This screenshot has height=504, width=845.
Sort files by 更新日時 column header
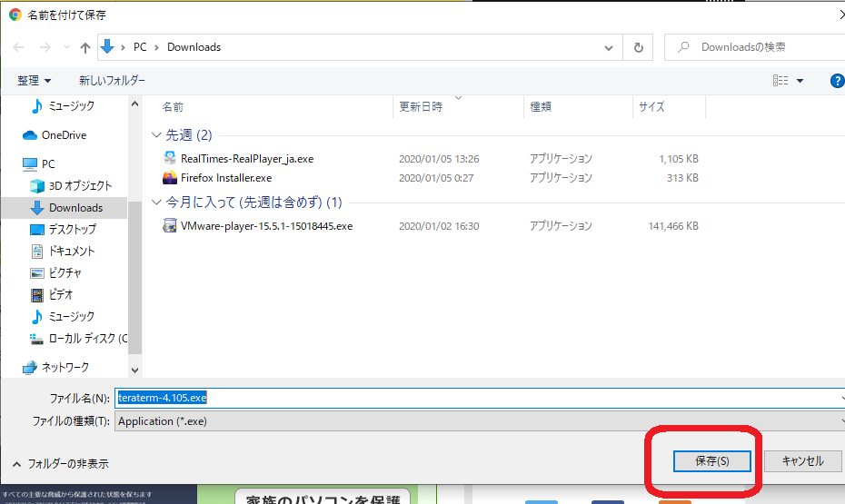coord(421,107)
